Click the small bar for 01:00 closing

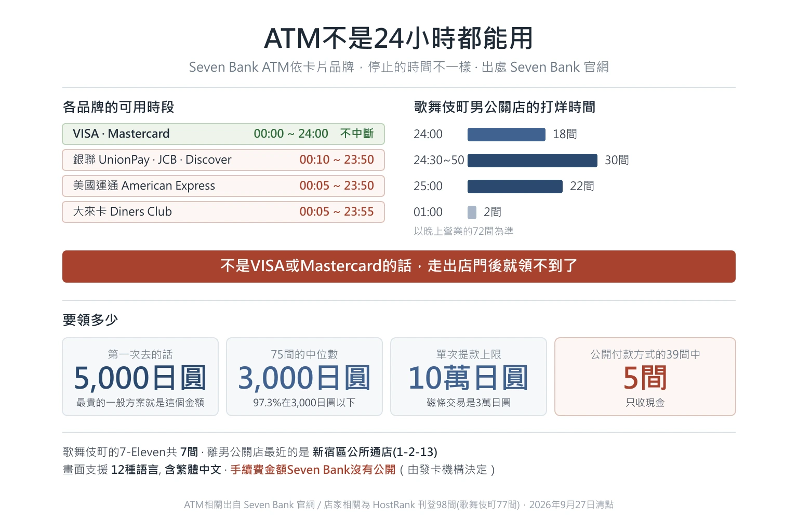point(472,212)
